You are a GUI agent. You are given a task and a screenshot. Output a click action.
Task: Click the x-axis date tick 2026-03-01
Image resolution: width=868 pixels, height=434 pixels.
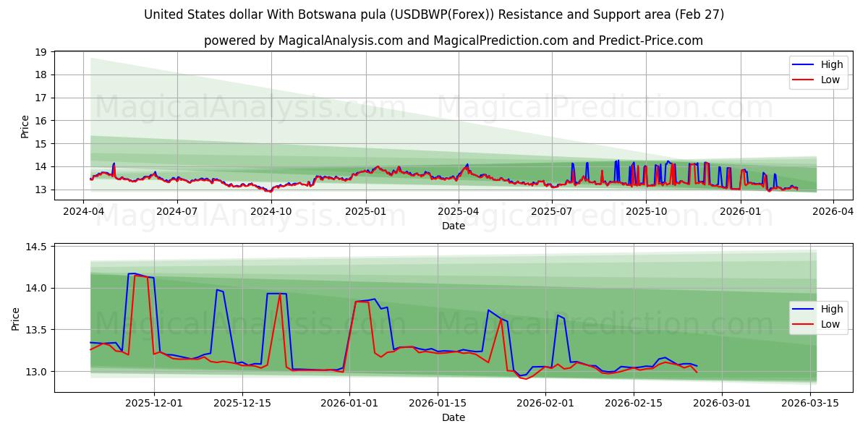pyautogui.click(x=721, y=403)
